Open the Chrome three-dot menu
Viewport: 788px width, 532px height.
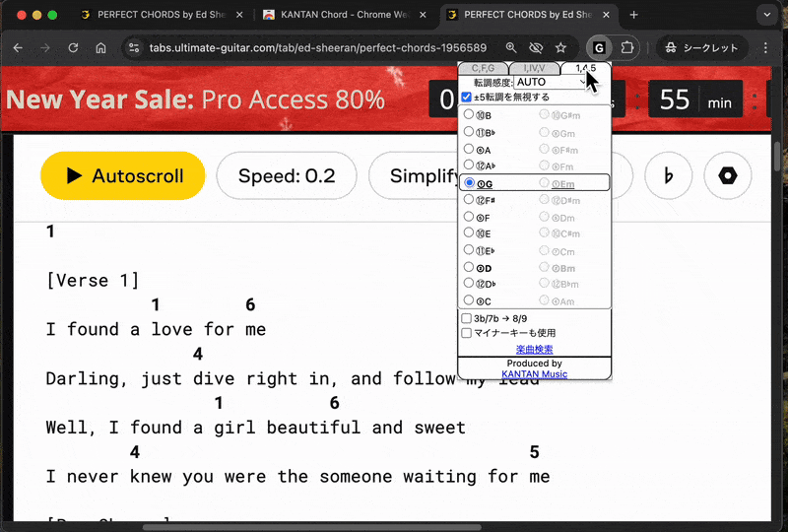pyautogui.click(x=766, y=48)
